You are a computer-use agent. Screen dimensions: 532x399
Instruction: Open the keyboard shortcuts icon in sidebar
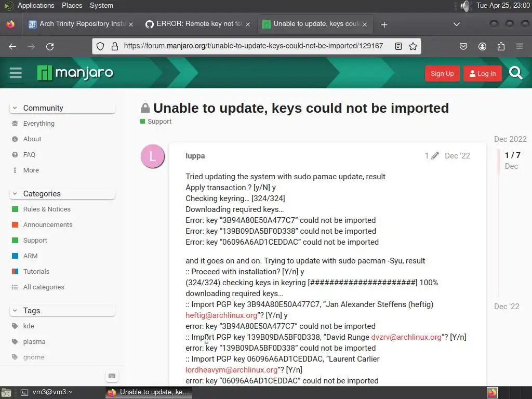[x=112, y=376]
